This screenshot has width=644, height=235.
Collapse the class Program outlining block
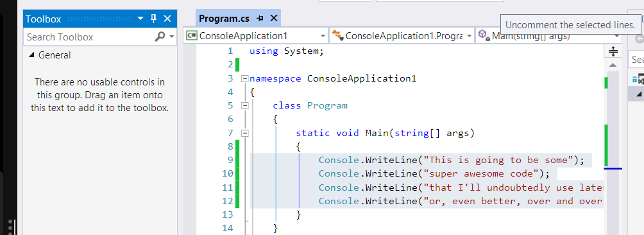pyautogui.click(x=245, y=105)
